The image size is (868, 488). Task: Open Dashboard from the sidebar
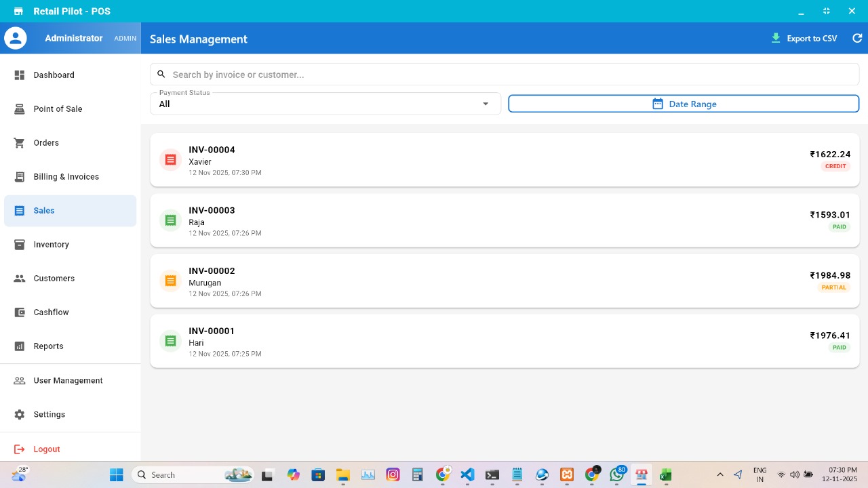(54, 75)
